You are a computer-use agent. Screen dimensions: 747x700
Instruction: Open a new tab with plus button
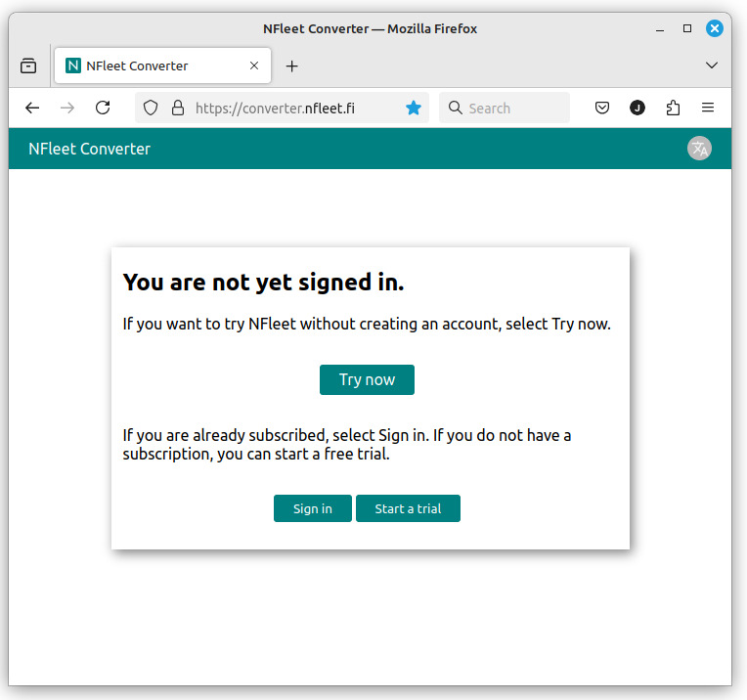291,66
